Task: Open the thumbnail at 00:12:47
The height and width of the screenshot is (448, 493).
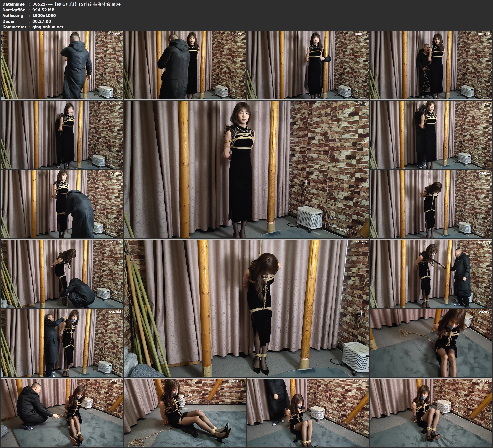Action: pyautogui.click(x=431, y=204)
